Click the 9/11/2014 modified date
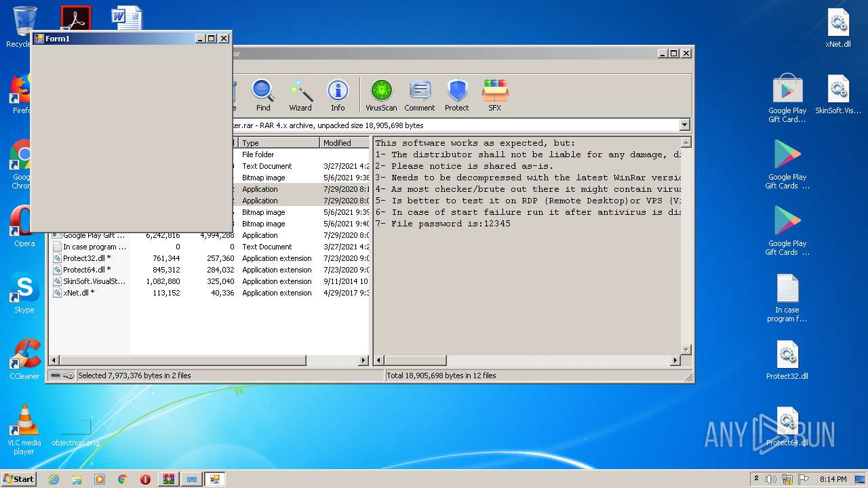Screen dimensions: 868x488 (346, 281)
